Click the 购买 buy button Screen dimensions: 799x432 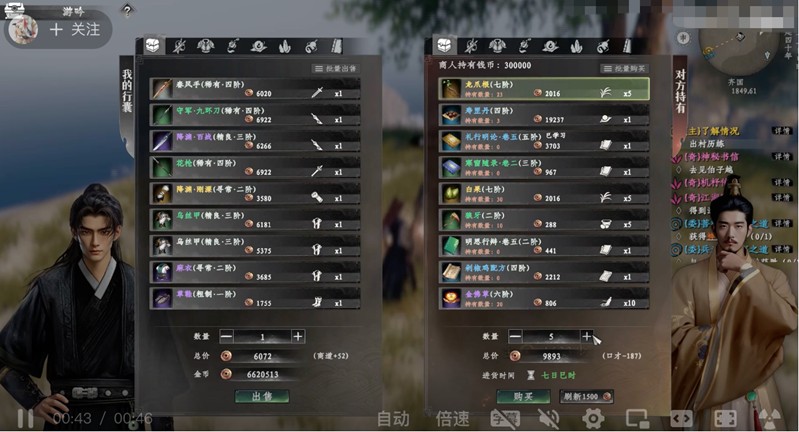point(523,396)
